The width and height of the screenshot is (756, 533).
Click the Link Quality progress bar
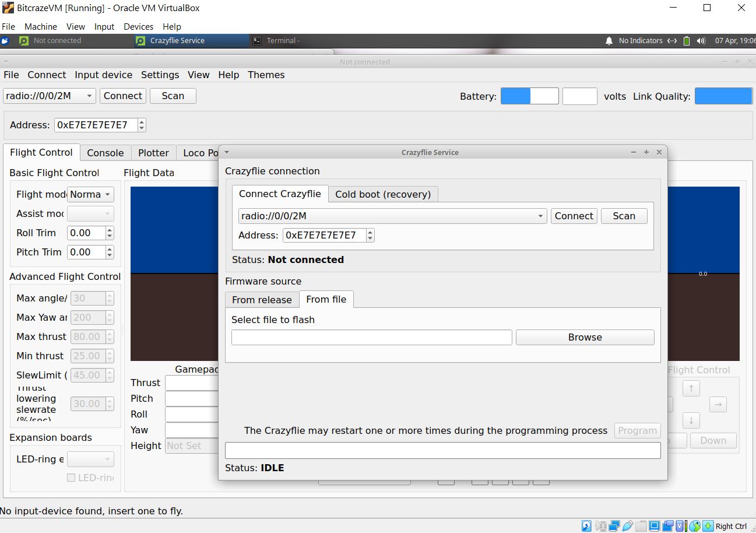pyautogui.click(x=723, y=96)
